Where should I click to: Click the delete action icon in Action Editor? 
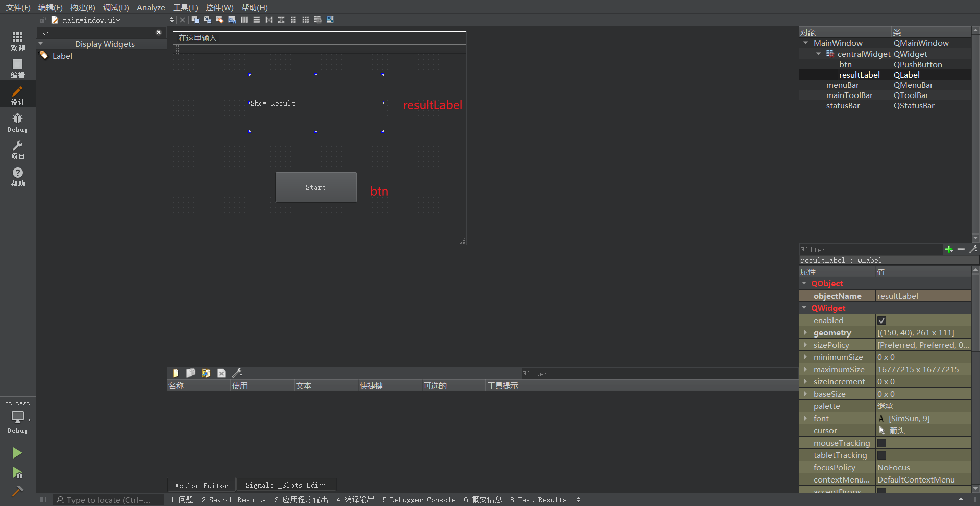tap(222, 373)
